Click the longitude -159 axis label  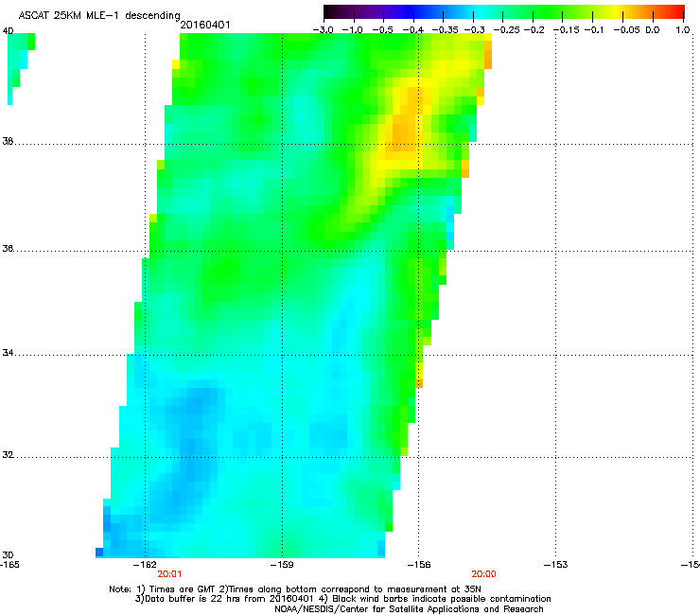[x=282, y=565]
